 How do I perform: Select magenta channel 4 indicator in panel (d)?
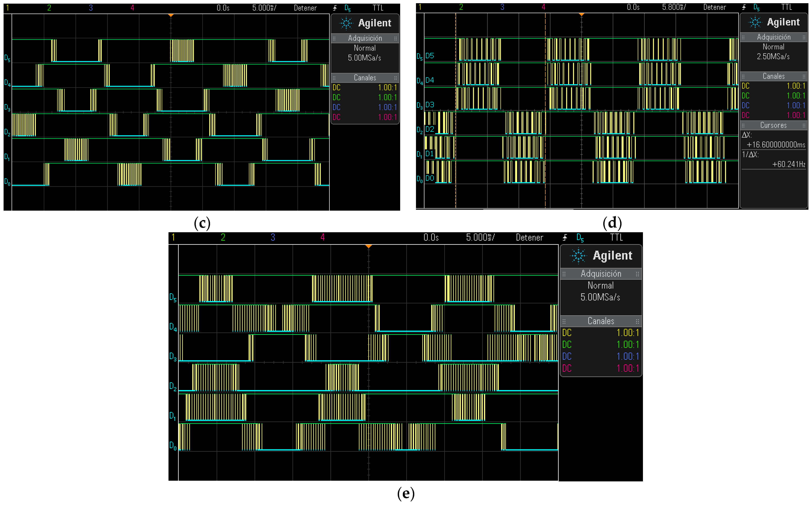point(543,7)
